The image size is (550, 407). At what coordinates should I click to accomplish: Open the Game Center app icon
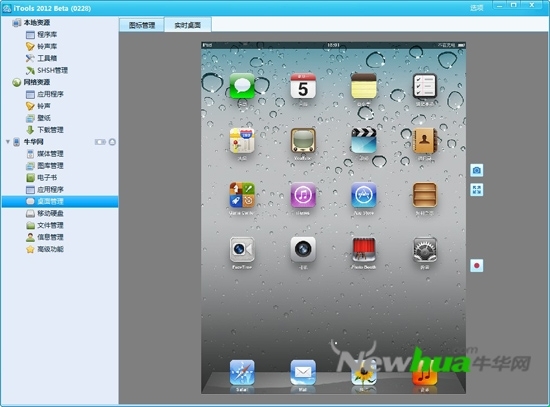[242, 195]
